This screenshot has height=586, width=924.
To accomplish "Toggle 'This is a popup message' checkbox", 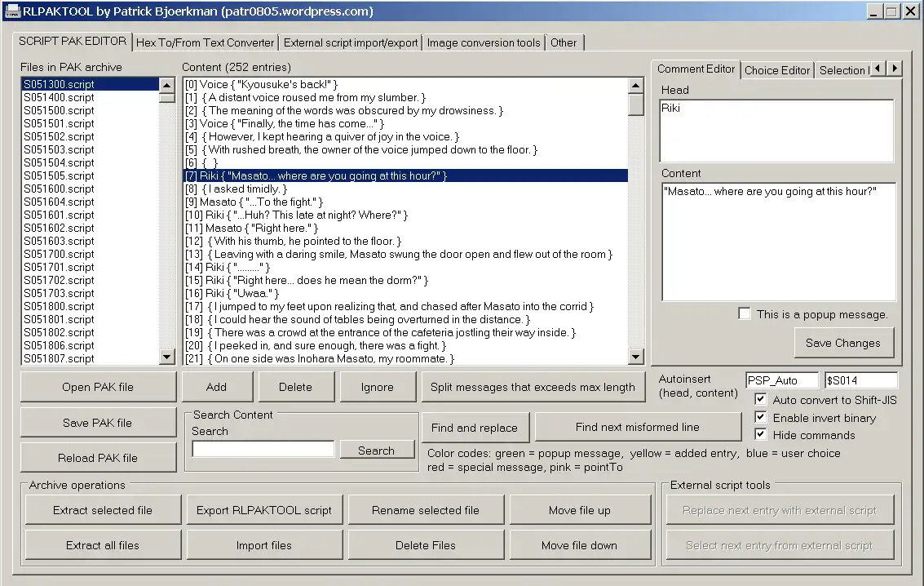I will click(745, 313).
